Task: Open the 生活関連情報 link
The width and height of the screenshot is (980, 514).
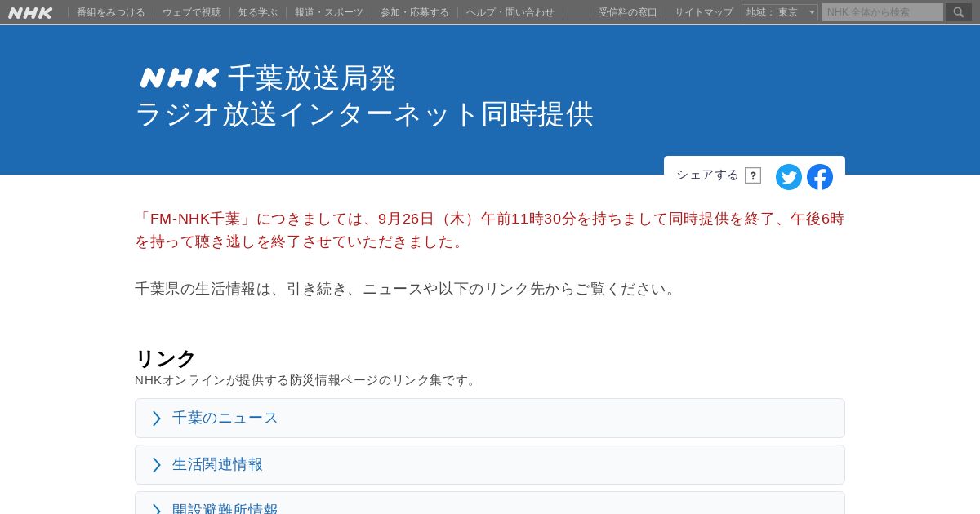Action: 490,464
